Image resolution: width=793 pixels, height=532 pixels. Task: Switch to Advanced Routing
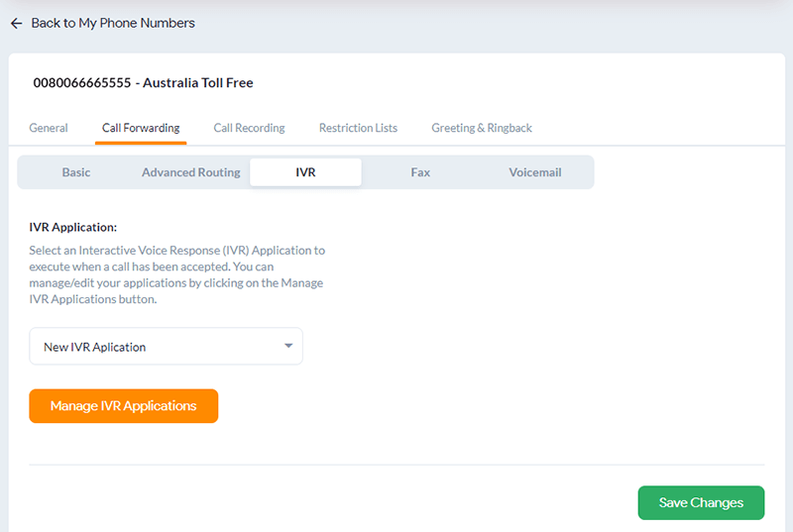(x=191, y=172)
